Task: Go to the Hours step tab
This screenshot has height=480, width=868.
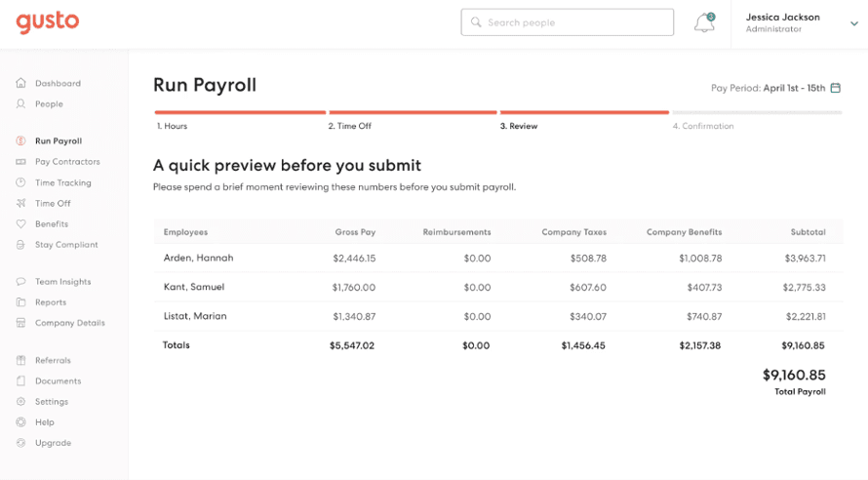Action: (173, 126)
